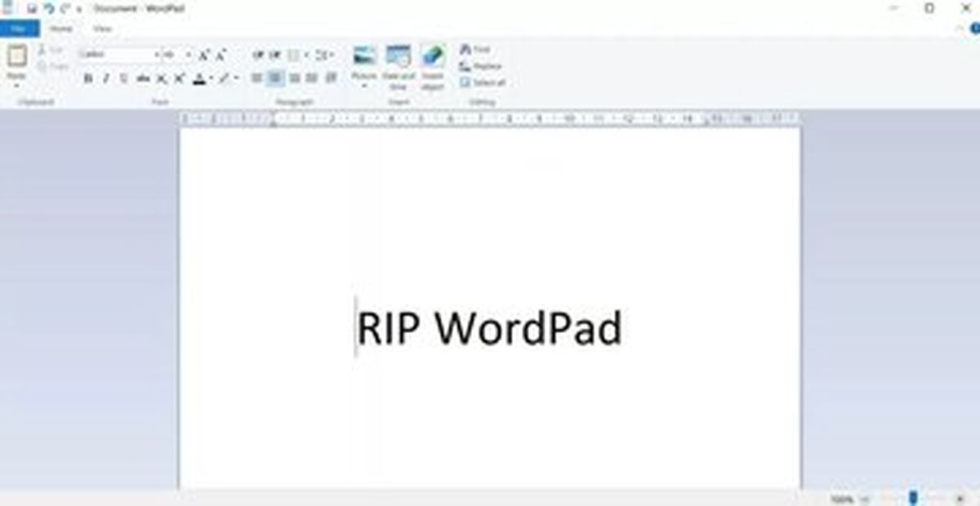The height and width of the screenshot is (506, 980).
Task: Click the 100% zoom level text
Action: coord(842,499)
